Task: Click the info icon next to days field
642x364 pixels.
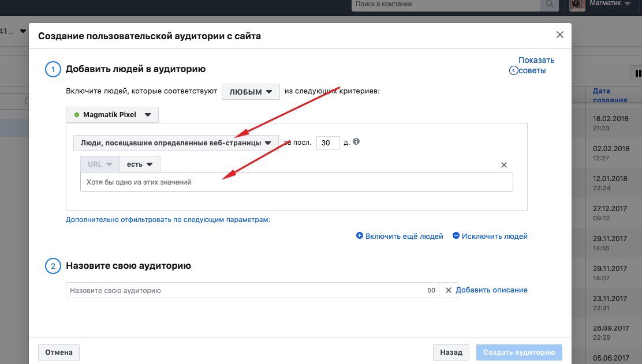Action: [x=356, y=141]
